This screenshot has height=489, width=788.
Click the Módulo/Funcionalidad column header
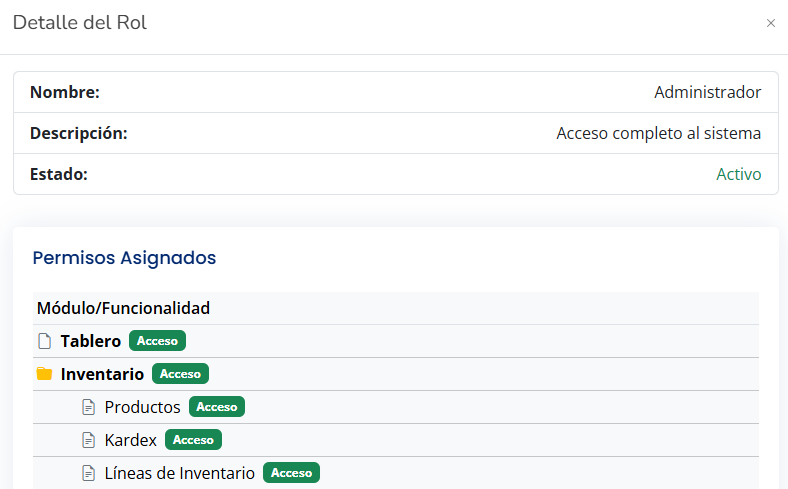[123, 308]
